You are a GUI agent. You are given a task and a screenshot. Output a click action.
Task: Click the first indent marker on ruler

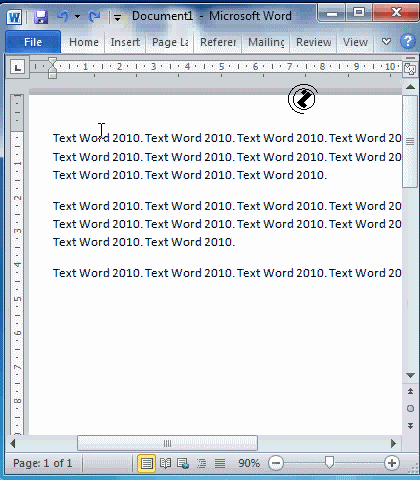tap(52, 62)
